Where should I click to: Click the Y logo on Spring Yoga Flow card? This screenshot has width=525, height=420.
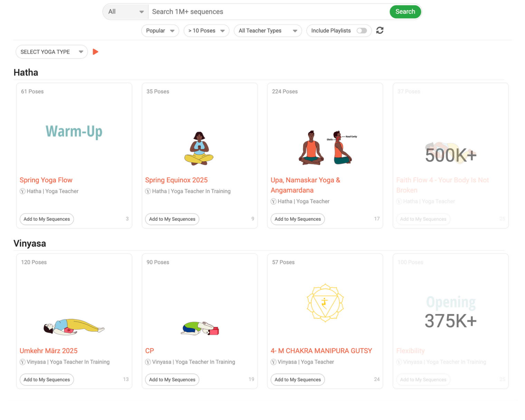tap(22, 191)
